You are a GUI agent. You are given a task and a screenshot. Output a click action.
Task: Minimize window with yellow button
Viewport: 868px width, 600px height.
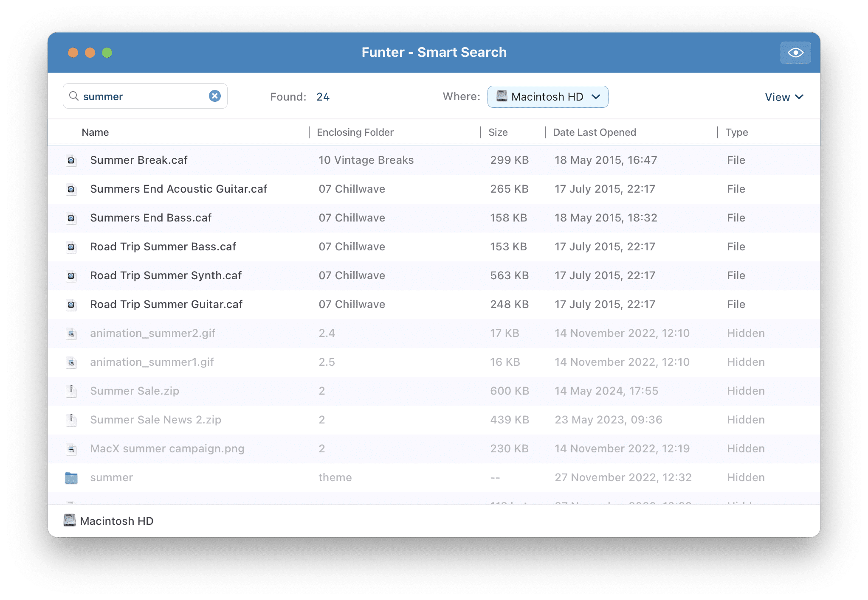(x=90, y=53)
